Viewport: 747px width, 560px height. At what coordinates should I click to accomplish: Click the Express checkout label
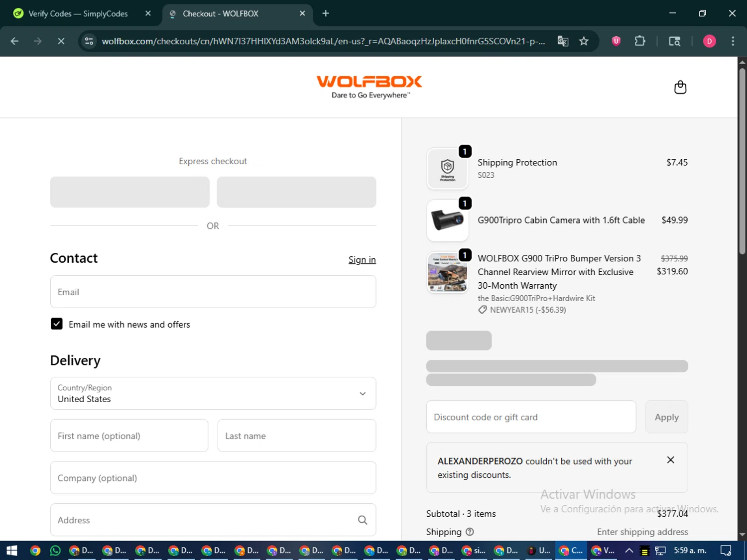213,161
